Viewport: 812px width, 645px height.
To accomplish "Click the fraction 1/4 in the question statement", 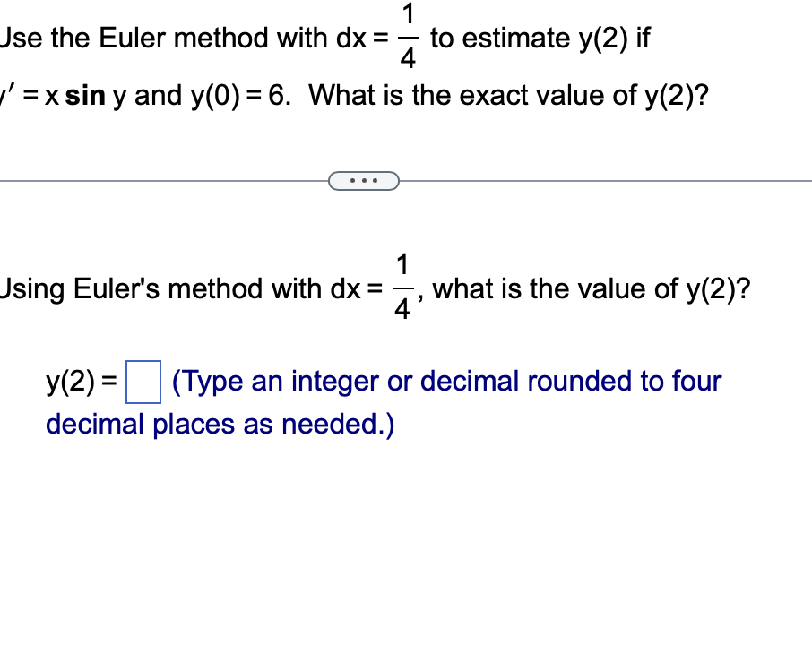I will click(x=408, y=38).
